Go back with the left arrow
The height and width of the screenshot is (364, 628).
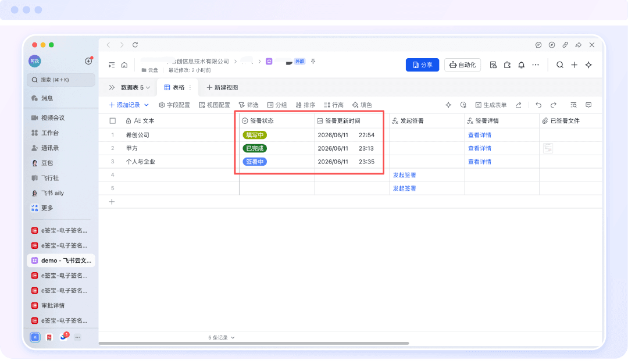[x=109, y=45]
